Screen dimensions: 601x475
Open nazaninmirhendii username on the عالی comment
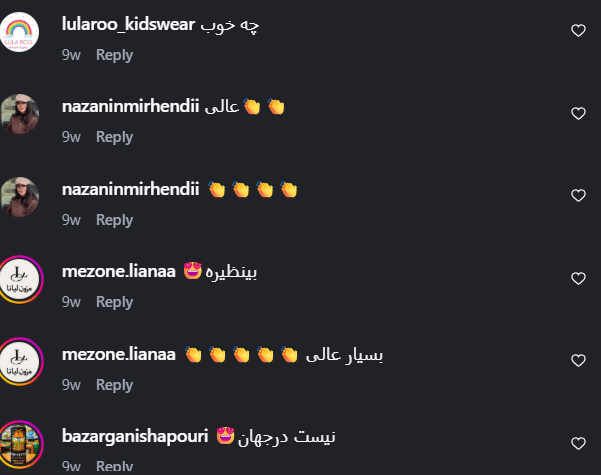[x=130, y=106]
